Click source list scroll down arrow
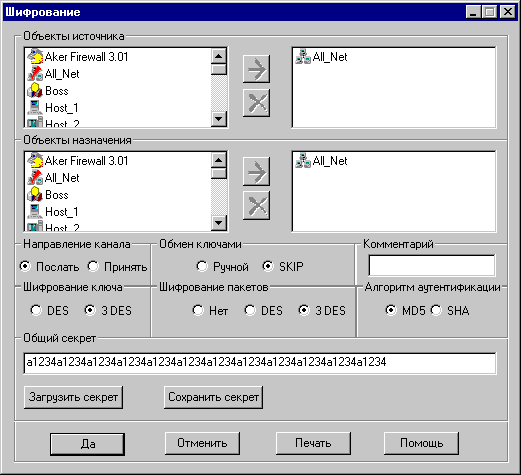Image resolution: width=521 pixels, height=475 pixels. (219, 119)
